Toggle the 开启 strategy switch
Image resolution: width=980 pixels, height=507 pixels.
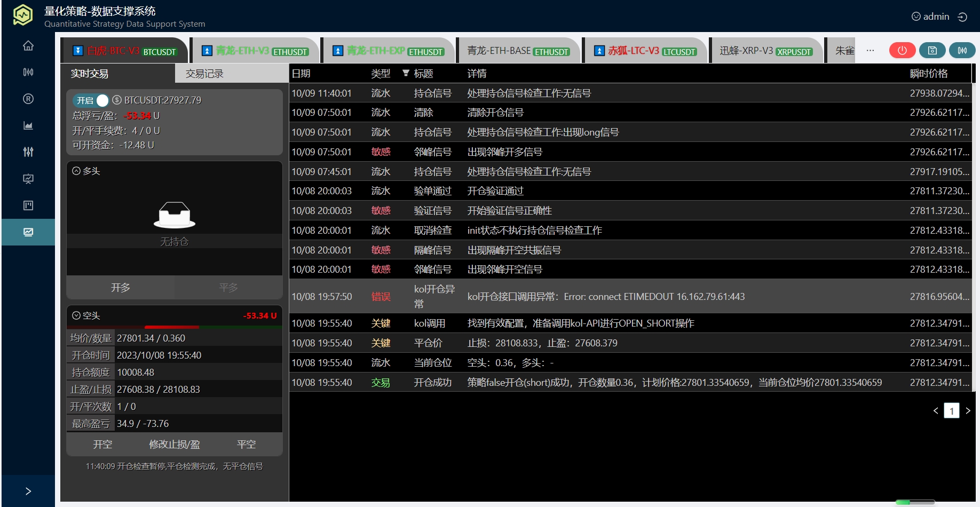(x=91, y=100)
